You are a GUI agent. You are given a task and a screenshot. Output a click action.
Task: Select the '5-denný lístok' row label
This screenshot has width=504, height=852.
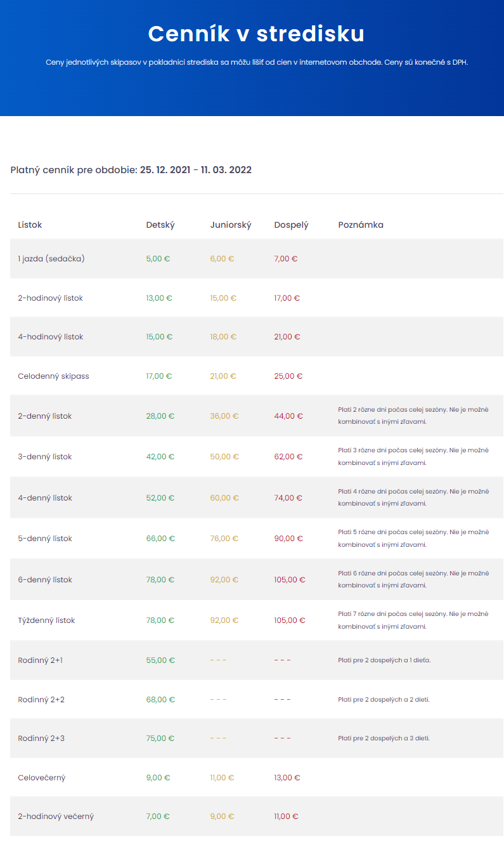pos(45,539)
